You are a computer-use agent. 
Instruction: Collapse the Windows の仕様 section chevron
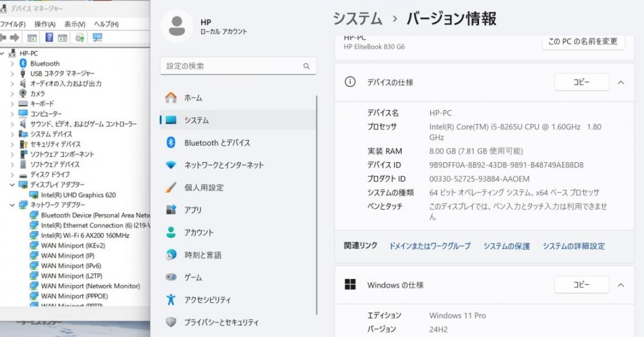[x=621, y=285]
